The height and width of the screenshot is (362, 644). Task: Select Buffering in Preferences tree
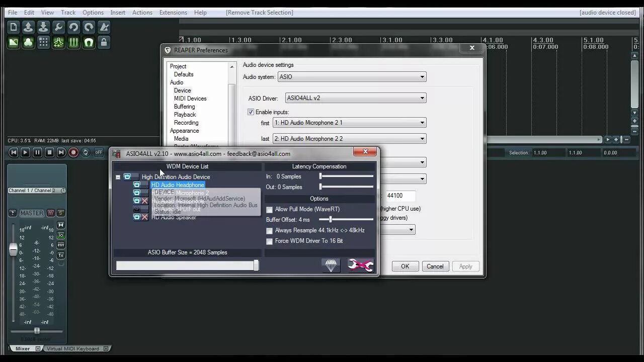(x=184, y=107)
